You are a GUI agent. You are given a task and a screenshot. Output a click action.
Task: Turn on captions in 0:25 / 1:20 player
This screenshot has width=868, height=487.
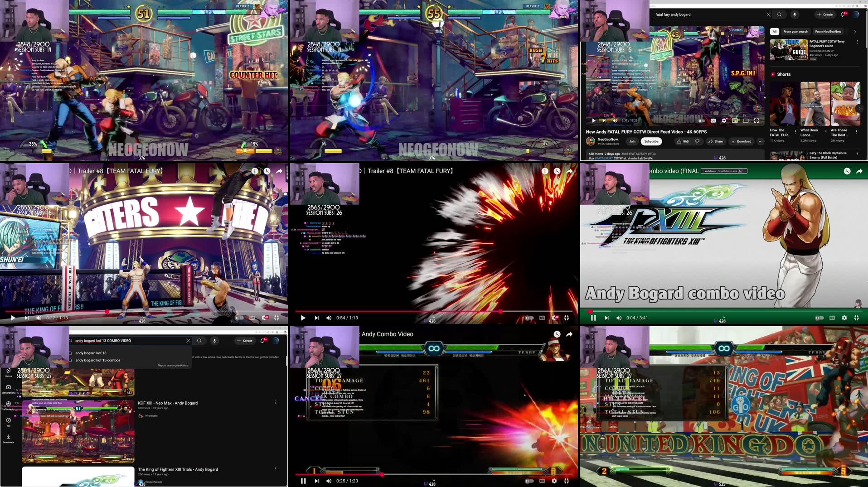click(542, 481)
